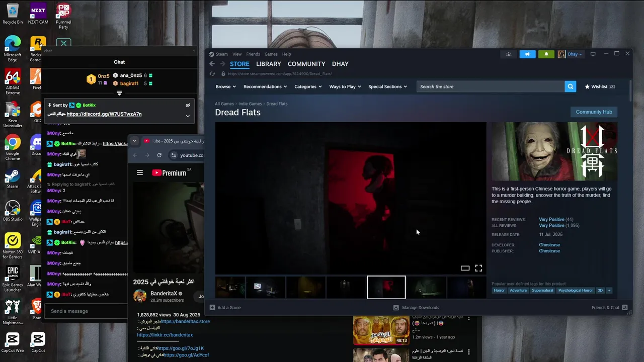Follow the discord.gg link in pinned message
Image resolution: width=644 pixels, height=362 pixels.
coord(104,114)
